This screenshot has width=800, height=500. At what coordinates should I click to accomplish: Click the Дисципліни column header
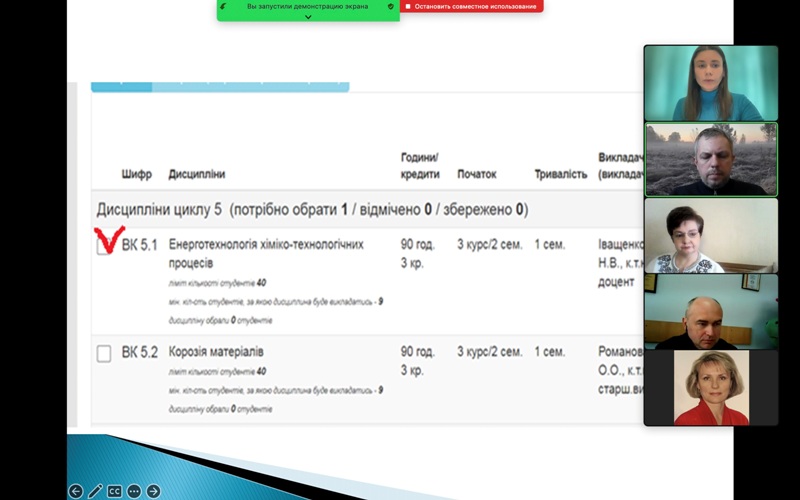(x=196, y=174)
